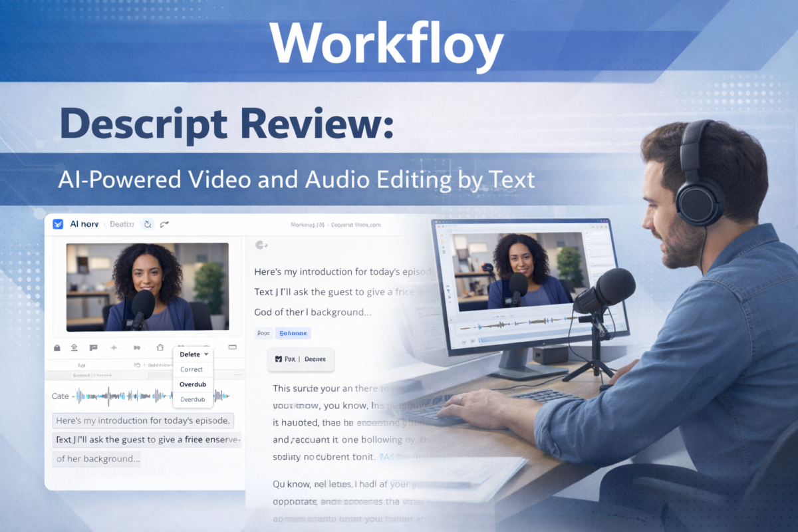Select the highlighted "Here's my introduction" text block

coord(143,421)
